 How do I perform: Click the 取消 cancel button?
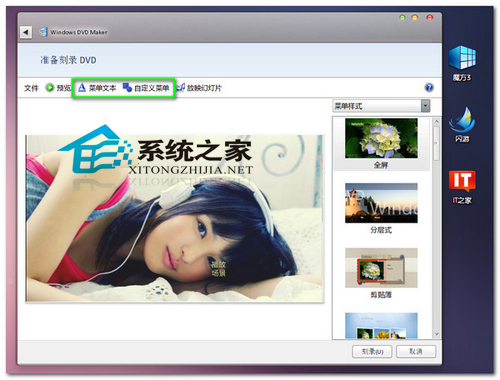point(416,351)
